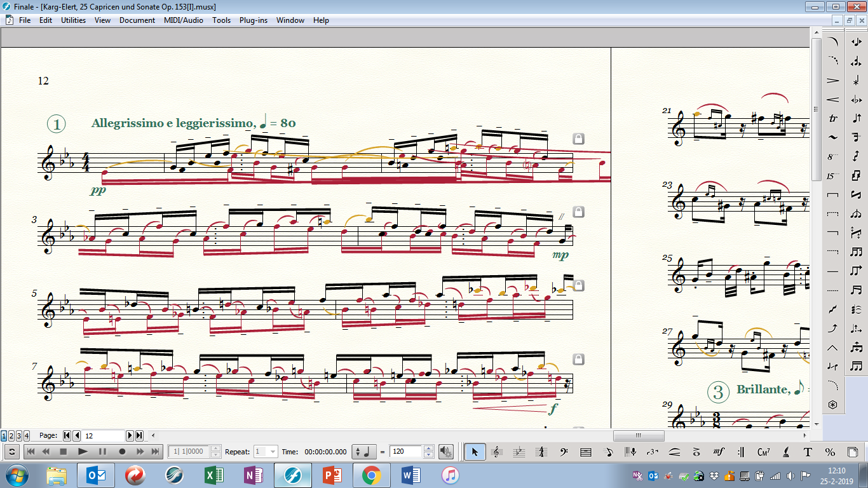Select the Time Signature tool
868x488 pixels.
(x=541, y=452)
